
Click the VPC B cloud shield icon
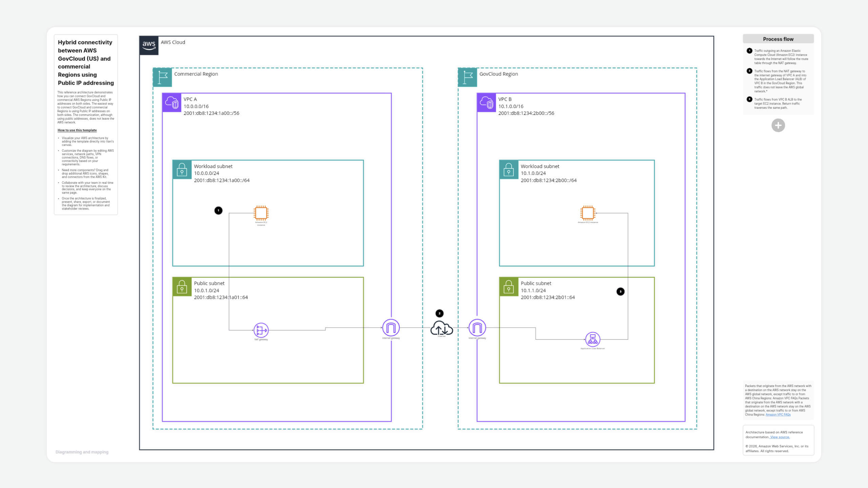(487, 102)
